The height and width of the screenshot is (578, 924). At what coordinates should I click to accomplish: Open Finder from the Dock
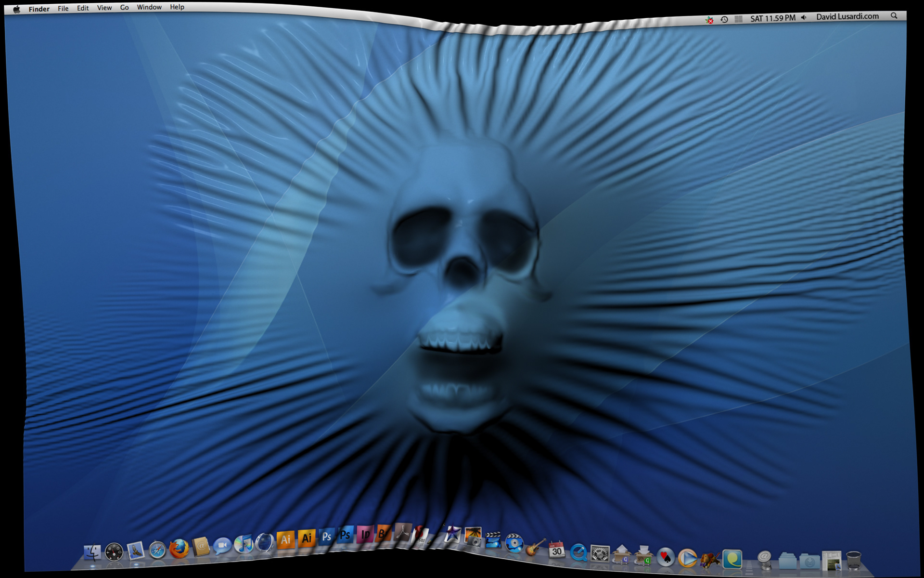pos(92,552)
